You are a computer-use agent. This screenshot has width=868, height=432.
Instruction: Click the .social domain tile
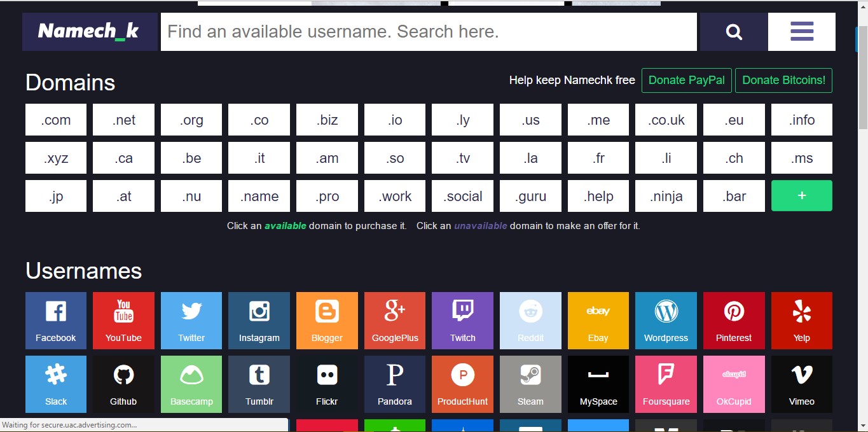pos(462,196)
